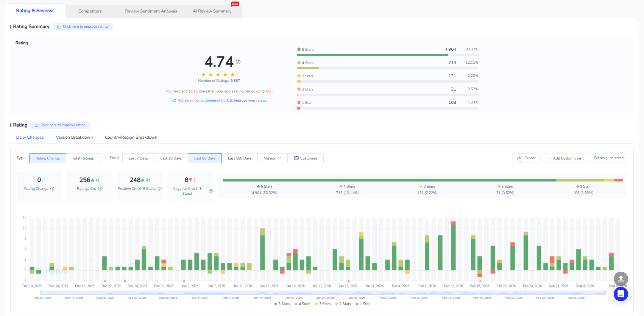
Task: Open the blue chat support widget
Action: tap(621, 294)
